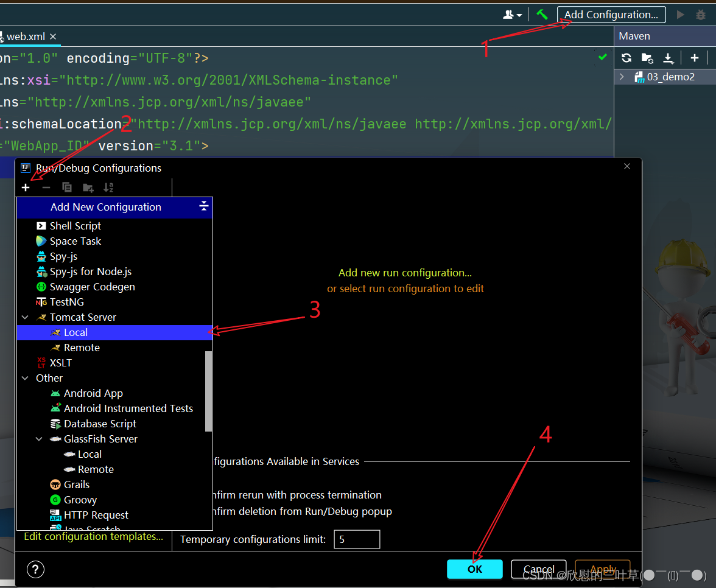716x588 pixels.
Task: Select the Groovy entry
Action: click(x=80, y=500)
